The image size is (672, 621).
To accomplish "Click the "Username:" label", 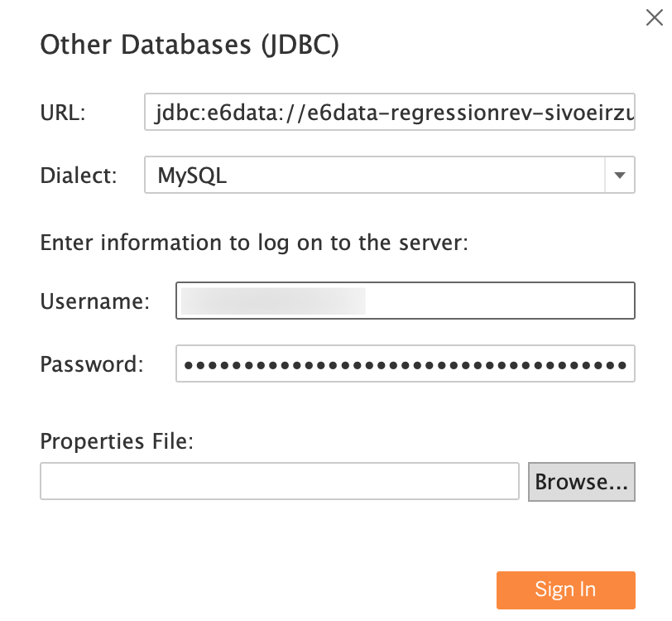I will pos(94,301).
